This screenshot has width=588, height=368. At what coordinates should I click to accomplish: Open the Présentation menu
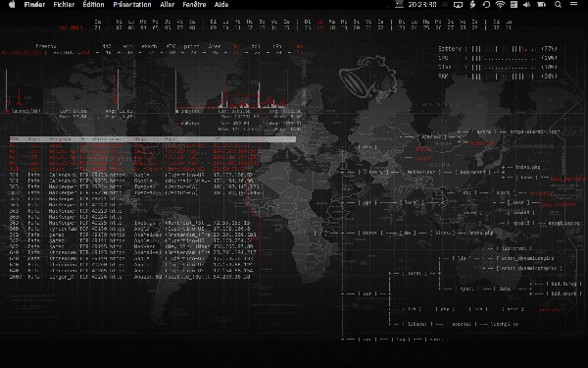(132, 5)
